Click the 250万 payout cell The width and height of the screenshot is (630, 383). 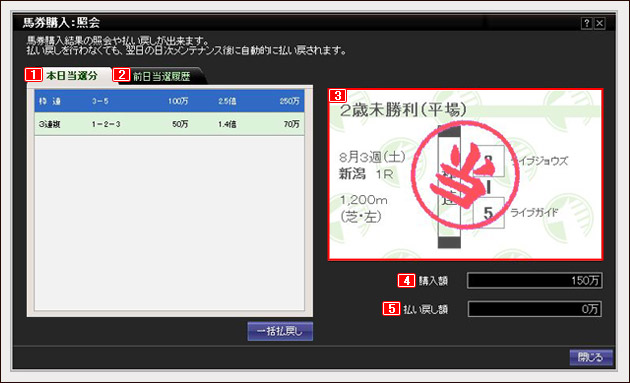coord(290,101)
